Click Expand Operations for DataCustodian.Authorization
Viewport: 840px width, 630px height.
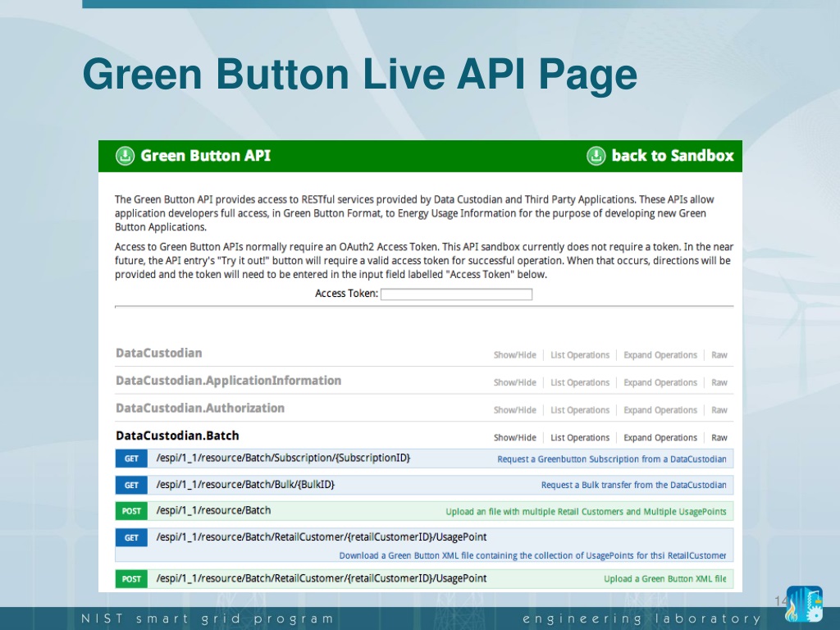(660, 410)
